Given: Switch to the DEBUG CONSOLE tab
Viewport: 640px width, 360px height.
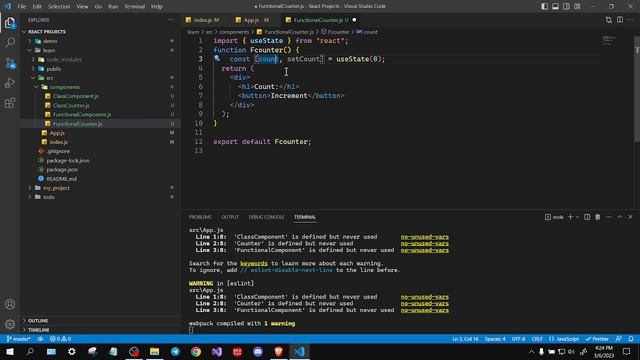Looking at the screenshot, I should [266, 217].
